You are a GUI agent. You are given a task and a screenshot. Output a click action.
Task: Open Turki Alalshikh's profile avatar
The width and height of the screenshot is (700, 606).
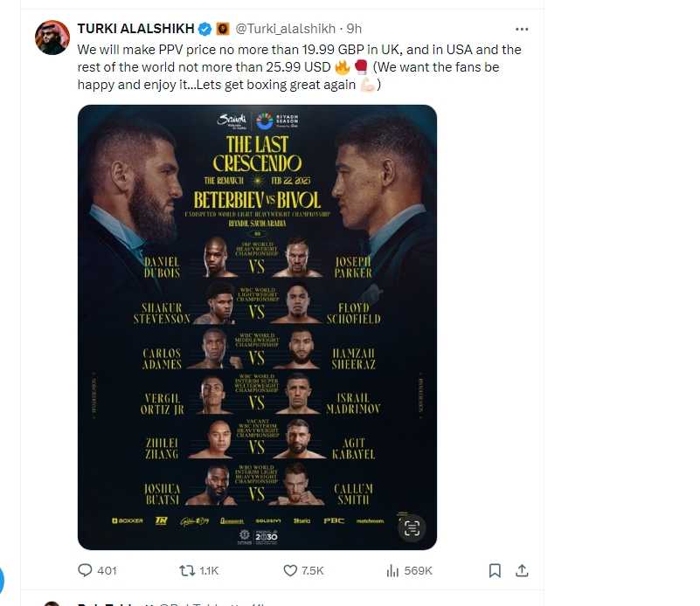[x=52, y=38]
